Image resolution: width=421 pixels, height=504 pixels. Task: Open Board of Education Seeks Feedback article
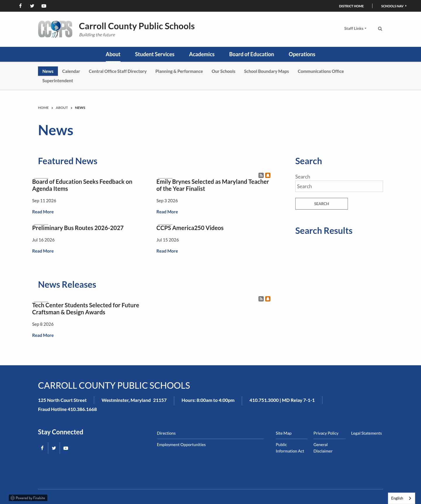click(x=82, y=185)
